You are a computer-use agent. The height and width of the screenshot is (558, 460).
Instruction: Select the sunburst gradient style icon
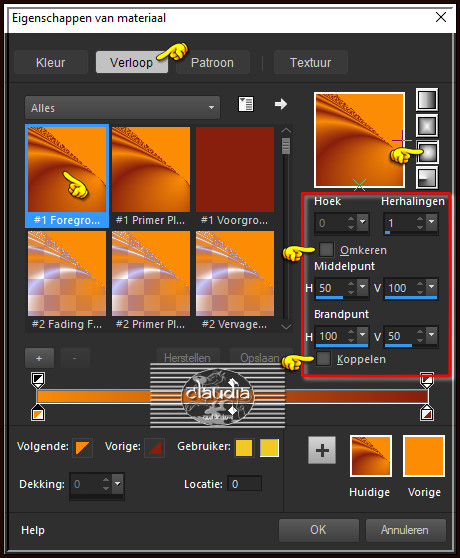pyautogui.click(x=427, y=151)
